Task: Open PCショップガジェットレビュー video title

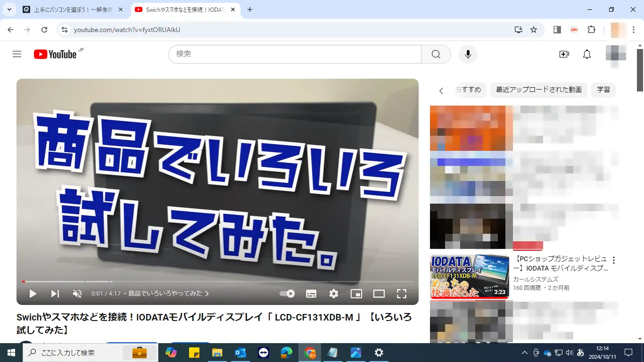Action: tap(560, 264)
